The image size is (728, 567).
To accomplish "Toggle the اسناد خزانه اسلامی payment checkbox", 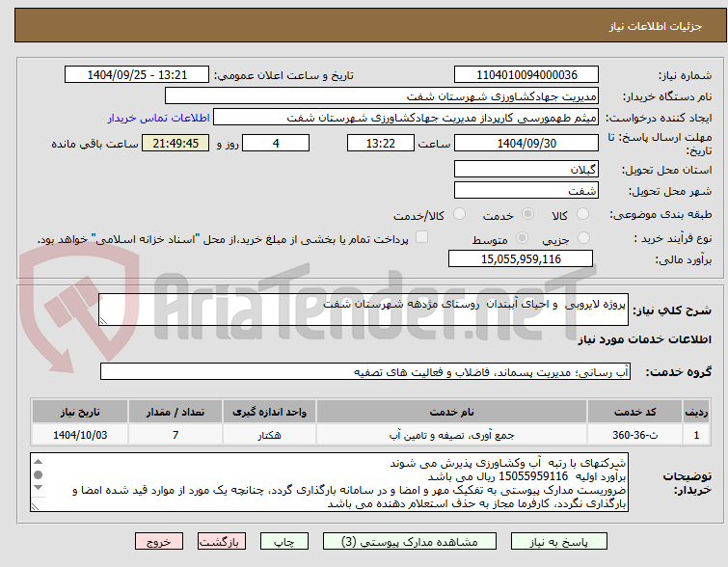I will pos(421,237).
